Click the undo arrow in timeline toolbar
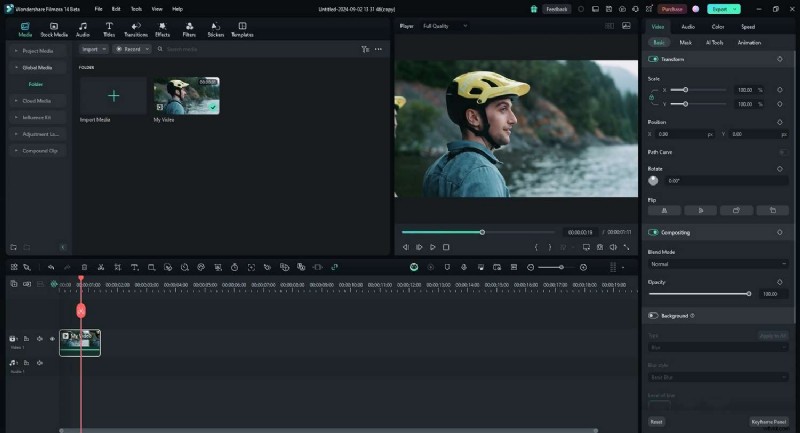Viewport: 800px width, 433px height. [x=51, y=267]
